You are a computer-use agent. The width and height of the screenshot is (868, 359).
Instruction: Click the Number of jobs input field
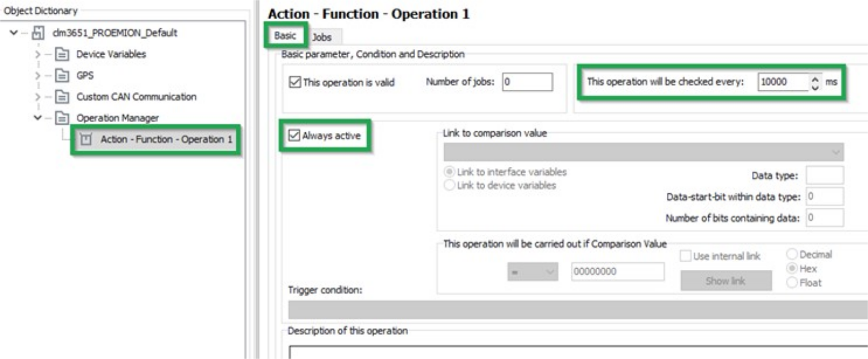(x=527, y=82)
